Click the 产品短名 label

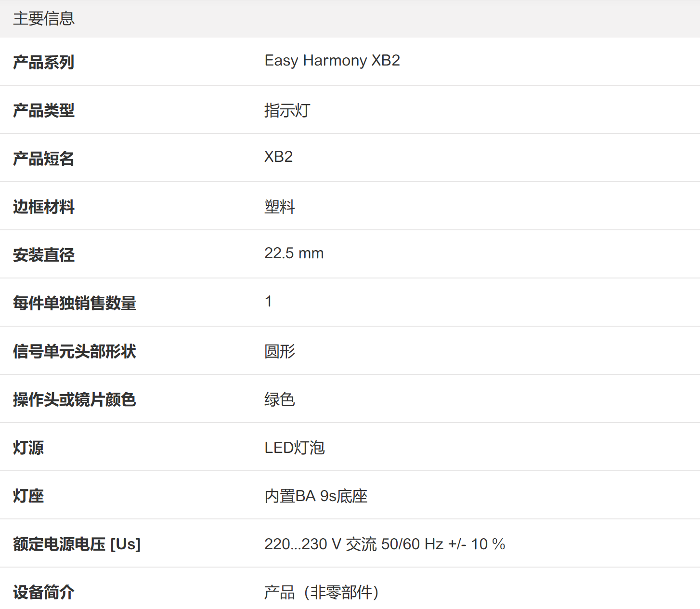pyautogui.click(x=44, y=159)
